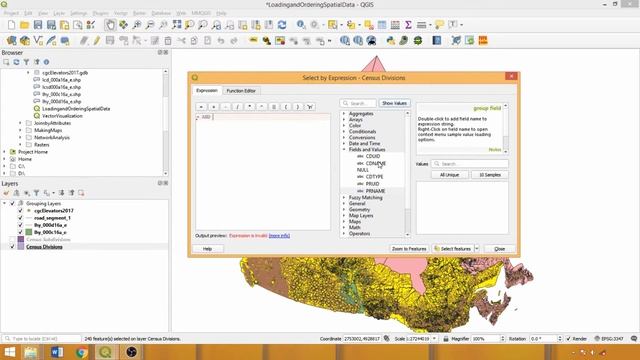Viewport: 640px width, 360px height.
Task: Click the open parenthesis operator button
Action: pos(286,107)
